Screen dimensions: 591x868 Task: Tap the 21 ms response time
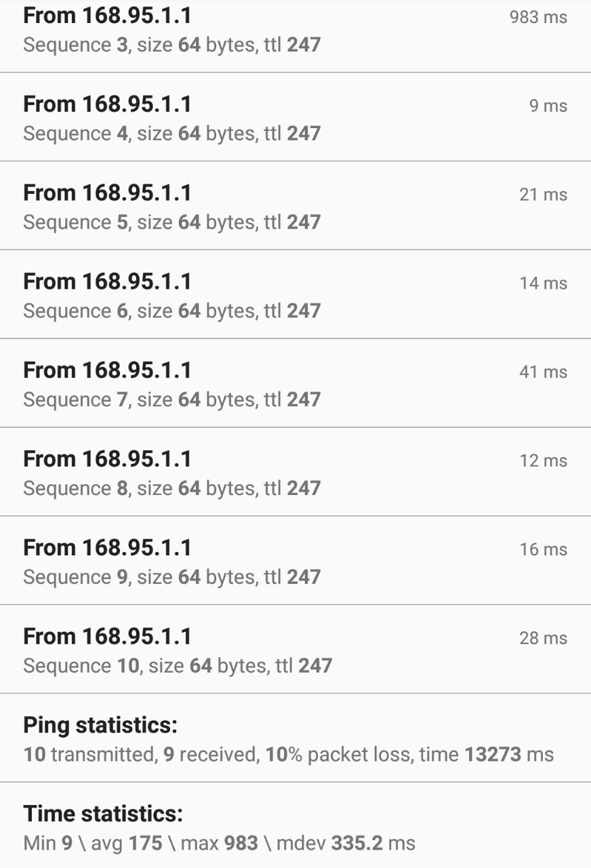click(543, 195)
